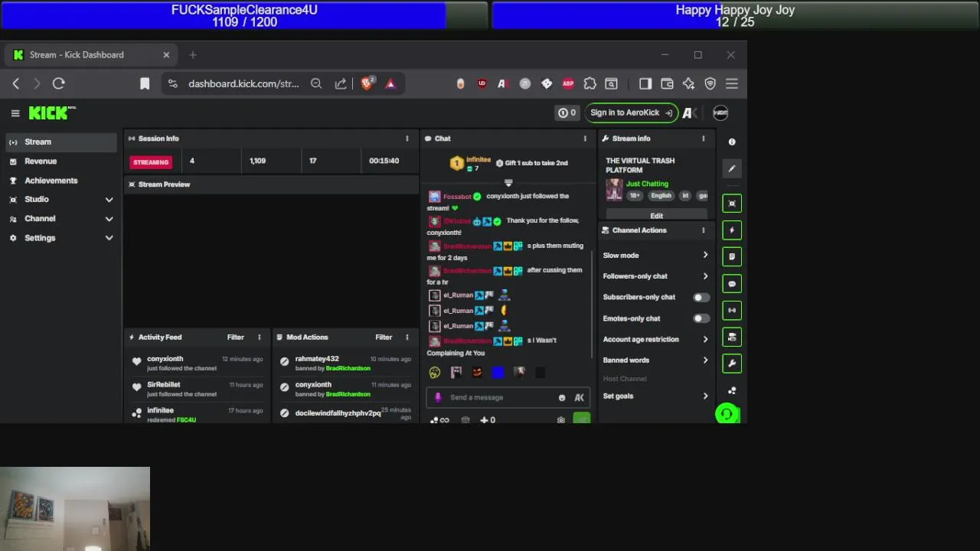This screenshot has width=980, height=551.
Task: Open Mod Actions Filter dropdown
Action: pyautogui.click(x=384, y=337)
